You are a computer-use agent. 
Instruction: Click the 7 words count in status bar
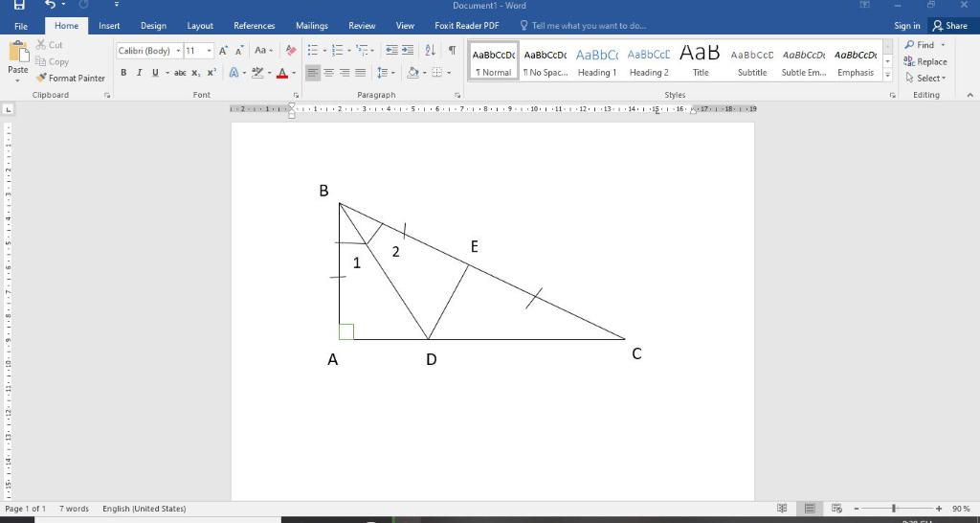(x=75, y=509)
